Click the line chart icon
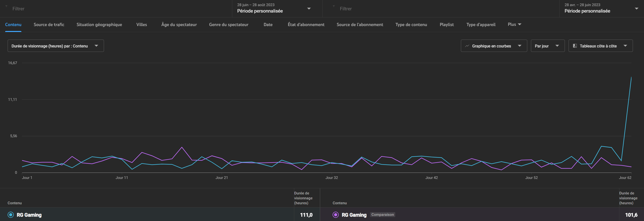This screenshot has height=221, width=644. click(467, 46)
